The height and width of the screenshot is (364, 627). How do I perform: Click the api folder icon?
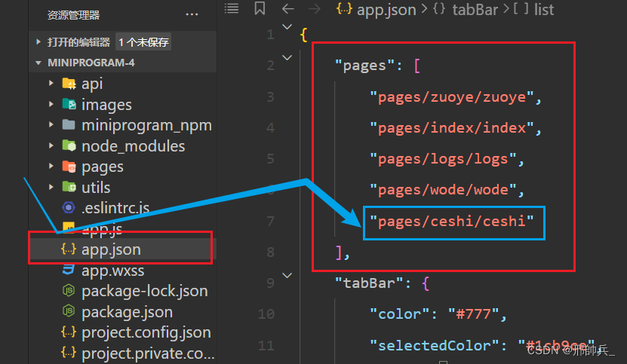[69, 84]
